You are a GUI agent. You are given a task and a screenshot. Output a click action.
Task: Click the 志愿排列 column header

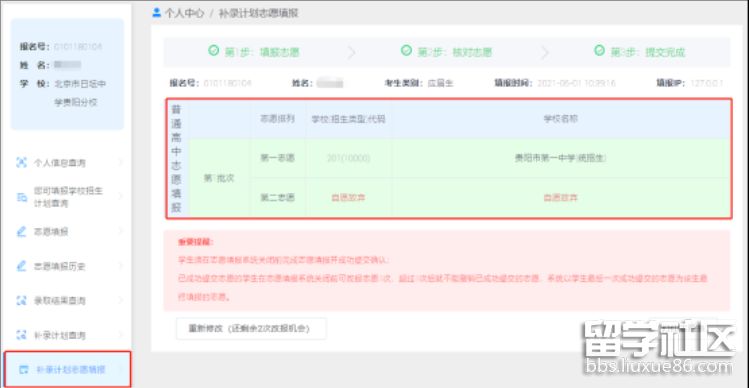278,119
